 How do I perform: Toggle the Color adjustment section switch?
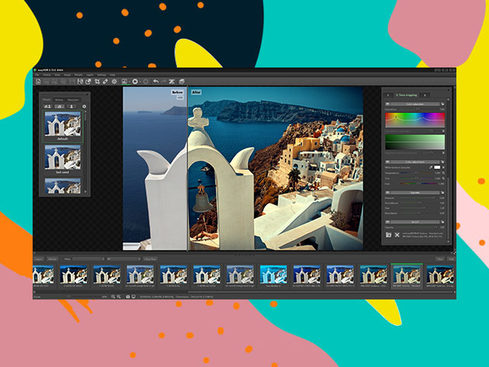[388, 162]
